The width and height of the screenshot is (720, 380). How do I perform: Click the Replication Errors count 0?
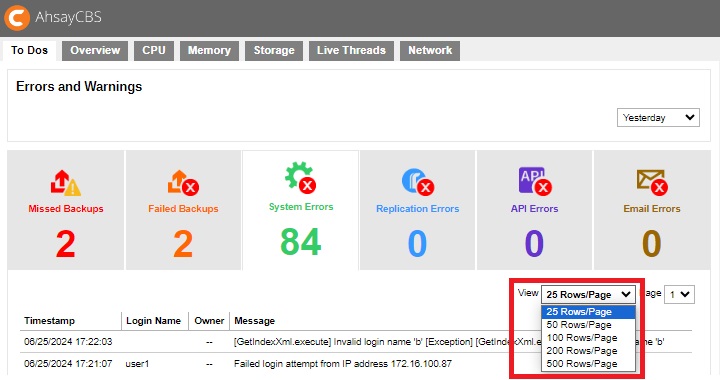(x=417, y=244)
